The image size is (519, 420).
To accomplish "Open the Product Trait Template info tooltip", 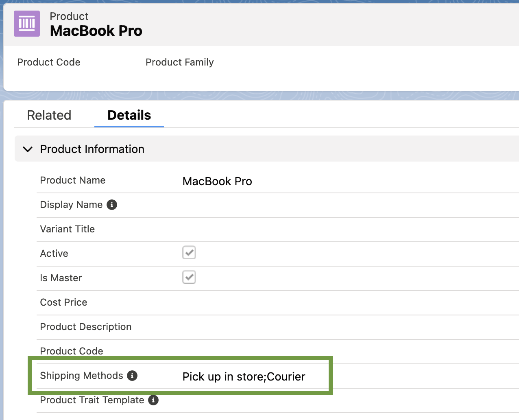I will click(153, 400).
